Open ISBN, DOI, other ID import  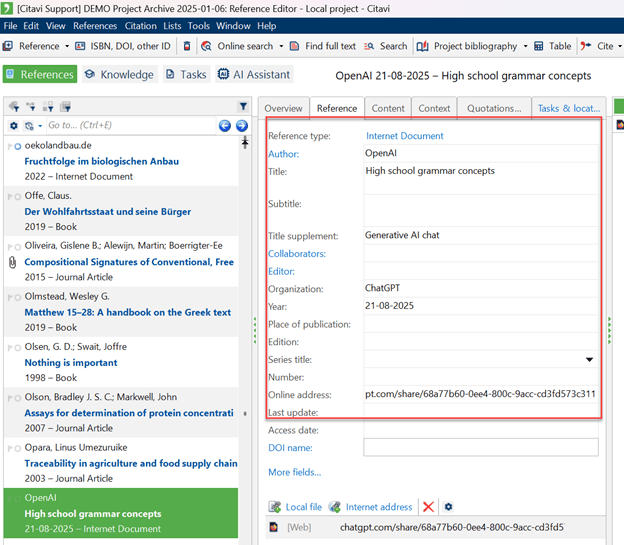[x=123, y=46]
